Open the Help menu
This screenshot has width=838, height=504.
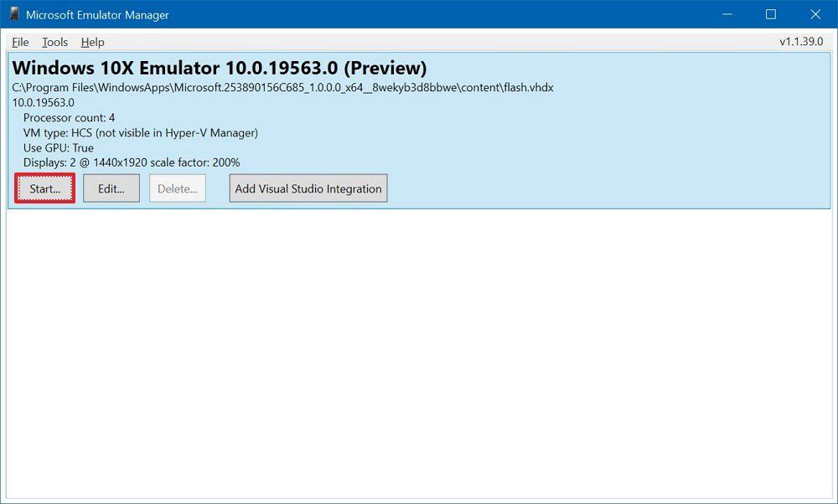[x=92, y=42]
